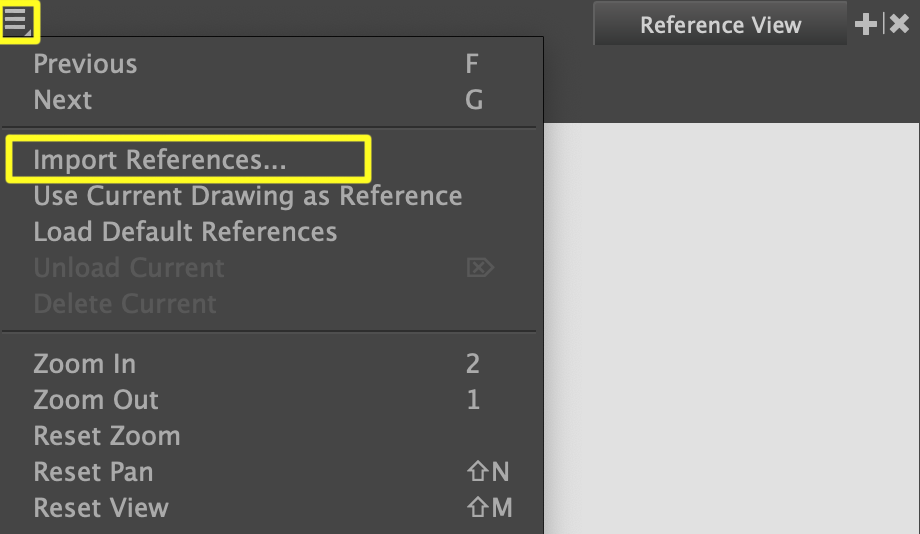This screenshot has height=534, width=920.
Task: Click the F shortcut label next to Previous
Action: tap(472, 64)
